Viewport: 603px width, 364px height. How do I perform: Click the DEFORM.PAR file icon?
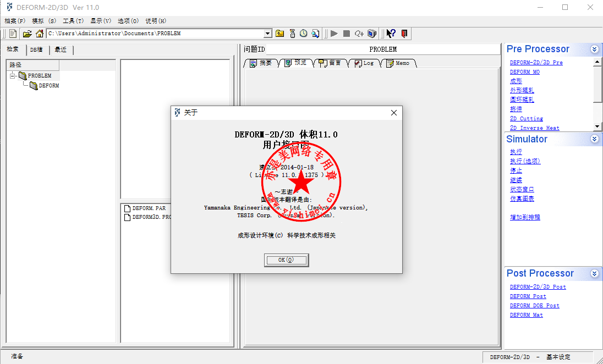point(127,208)
